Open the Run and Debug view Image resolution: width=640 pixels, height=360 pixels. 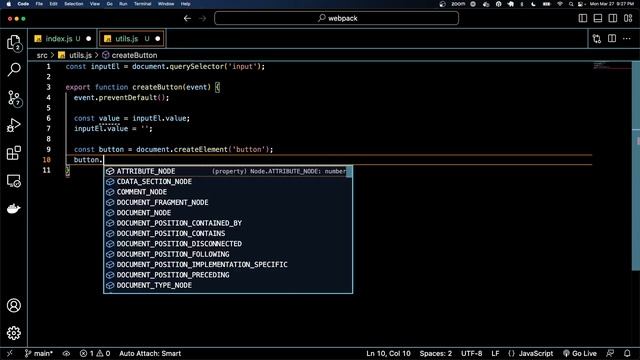(x=14, y=125)
